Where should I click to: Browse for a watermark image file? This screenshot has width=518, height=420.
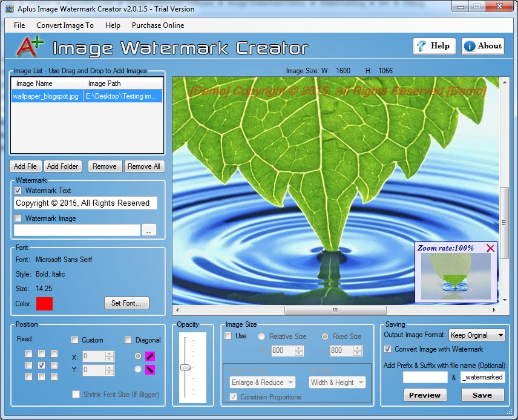[x=149, y=230]
